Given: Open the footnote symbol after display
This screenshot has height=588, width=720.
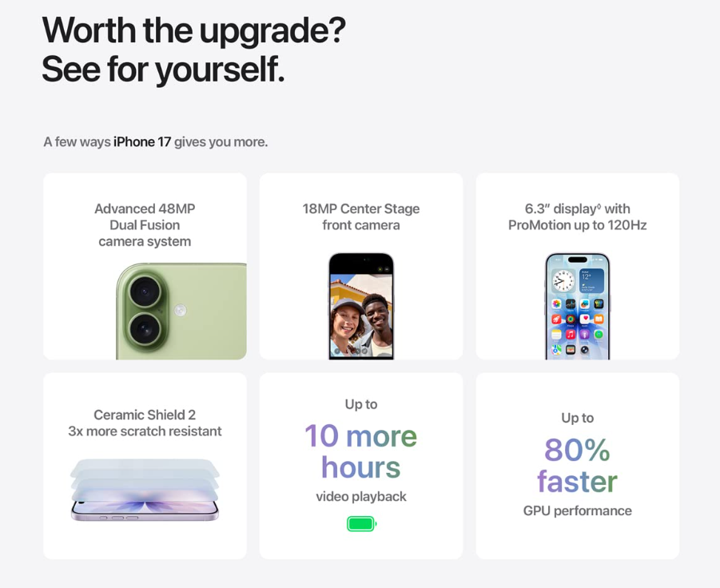Looking at the screenshot, I should 599,206.
